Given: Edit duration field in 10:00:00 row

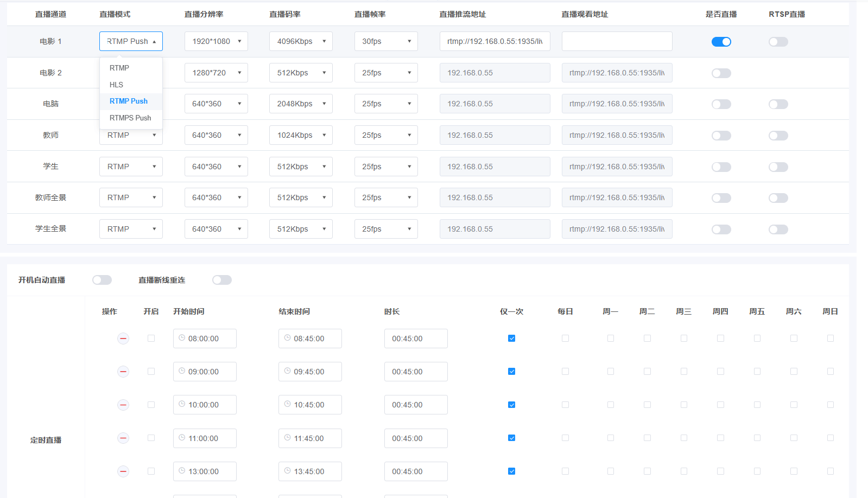Looking at the screenshot, I should [x=416, y=405].
